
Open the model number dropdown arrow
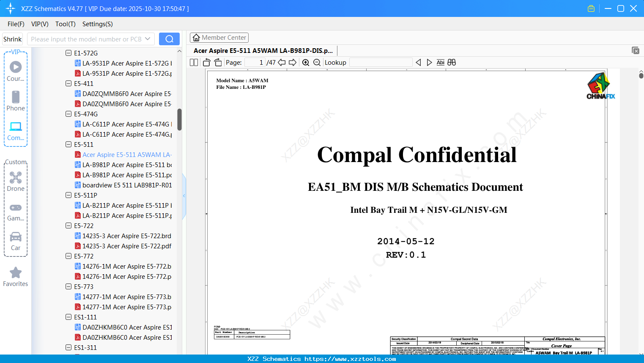click(148, 39)
